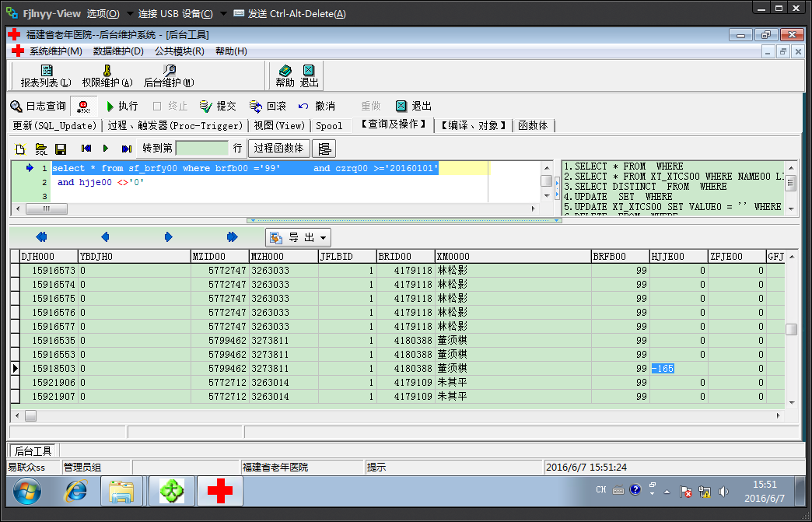Image resolution: width=812 pixels, height=522 pixels.
Task: Click the 退出 exit icon in main toolbar
Action: click(309, 76)
